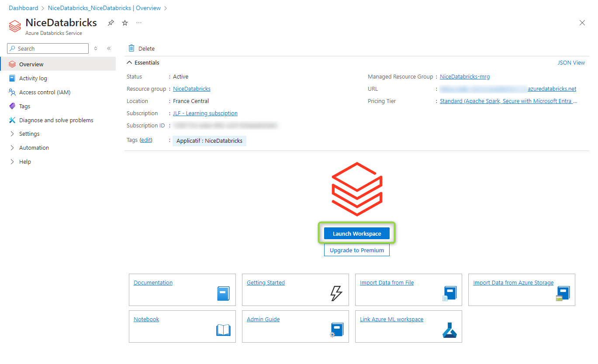Open NiceDatabricks_NiceDatabricks Overview breadcrumb
Screen dimensions: 598x364
tap(104, 8)
